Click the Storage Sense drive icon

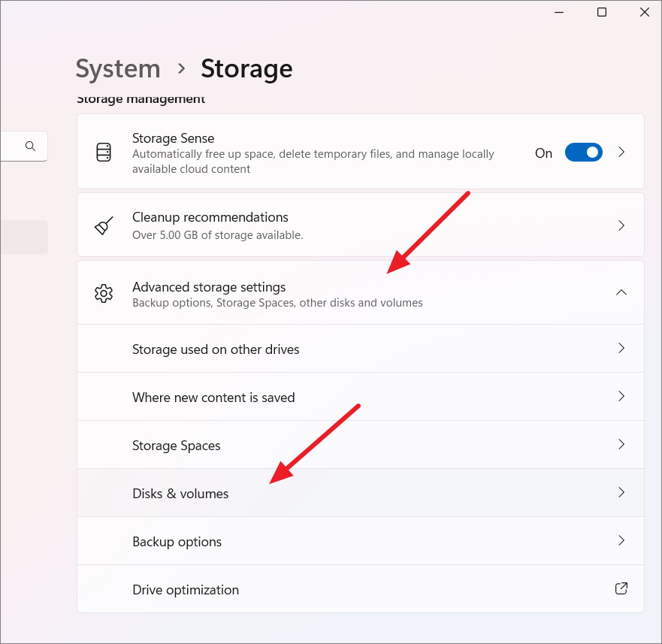click(104, 151)
